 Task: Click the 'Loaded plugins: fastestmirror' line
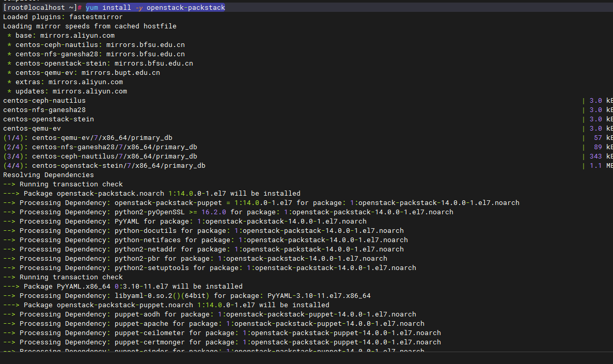pos(63,17)
